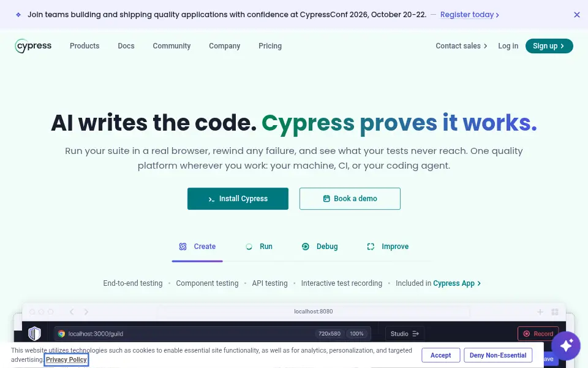
Task: Click the grid tabs overview icon
Action: (555, 312)
